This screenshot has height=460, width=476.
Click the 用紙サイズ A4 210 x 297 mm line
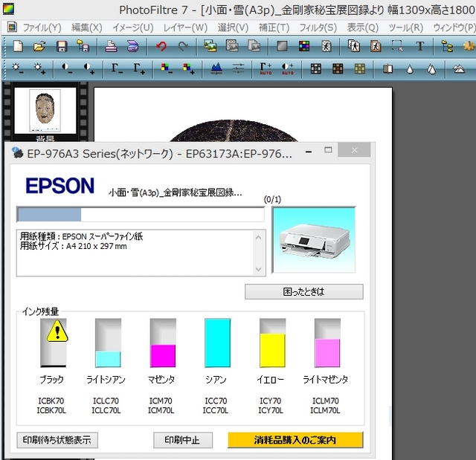(x=73, y=246)
